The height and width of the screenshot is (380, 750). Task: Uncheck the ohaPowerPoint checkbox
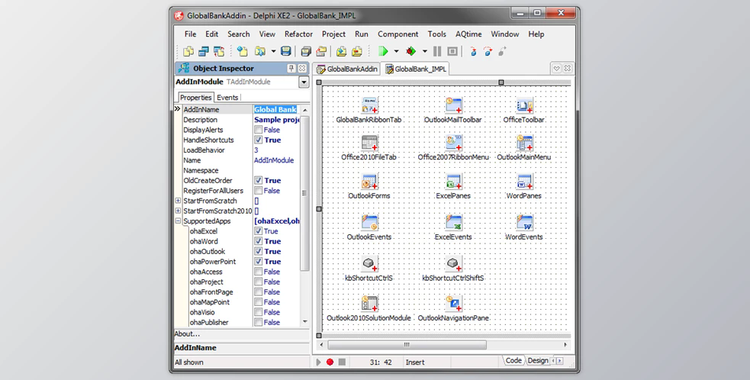pyautogui.click(x=258, y=261)
